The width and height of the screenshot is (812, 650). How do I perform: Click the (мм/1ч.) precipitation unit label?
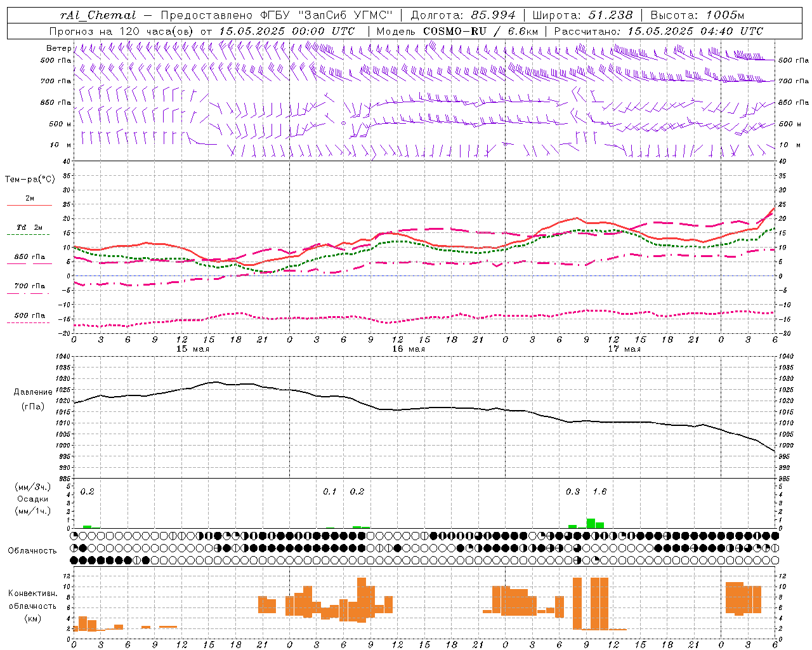(32, 511)
